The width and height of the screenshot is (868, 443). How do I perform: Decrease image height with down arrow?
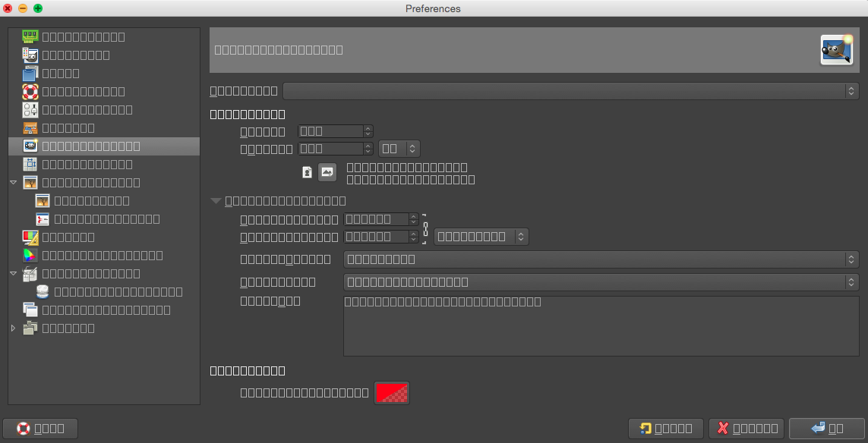[x=368, y=152]
